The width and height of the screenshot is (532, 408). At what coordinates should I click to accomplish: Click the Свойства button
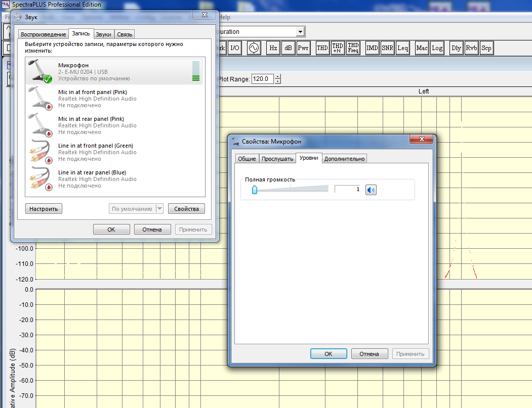(x=186, y=209)
